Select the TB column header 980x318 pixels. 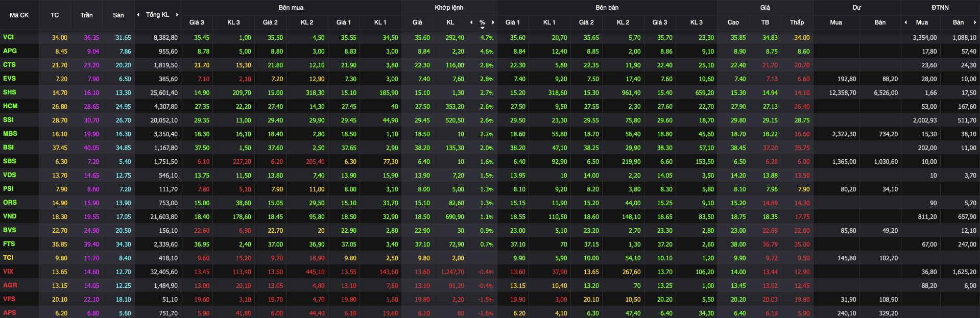pos(765,22)
